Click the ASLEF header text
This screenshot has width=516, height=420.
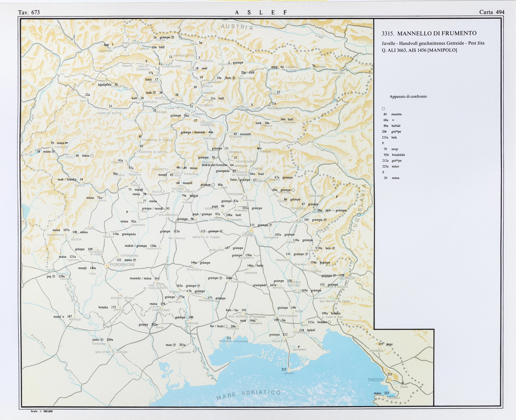[261, 13]
